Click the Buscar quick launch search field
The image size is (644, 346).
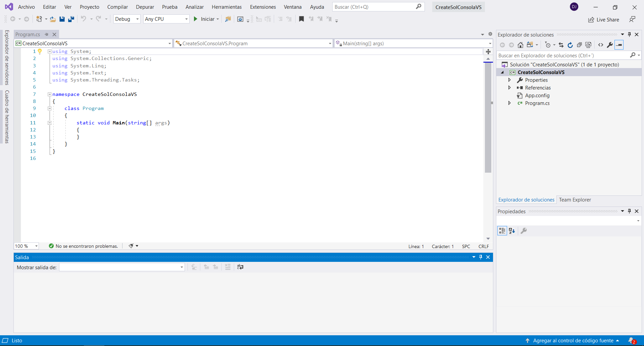pyautogui.click(x=374, y=7)
